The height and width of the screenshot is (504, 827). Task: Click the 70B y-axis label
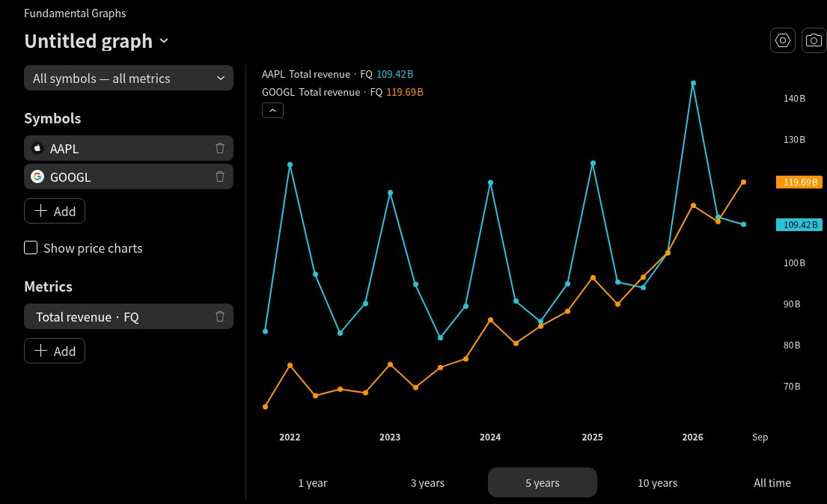792,387
